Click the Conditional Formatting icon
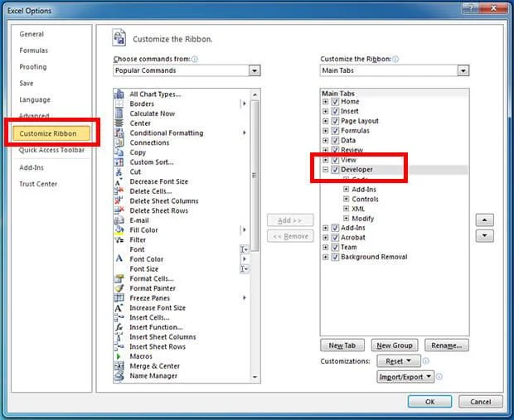The image size is (514, 420). coord(119,133)
